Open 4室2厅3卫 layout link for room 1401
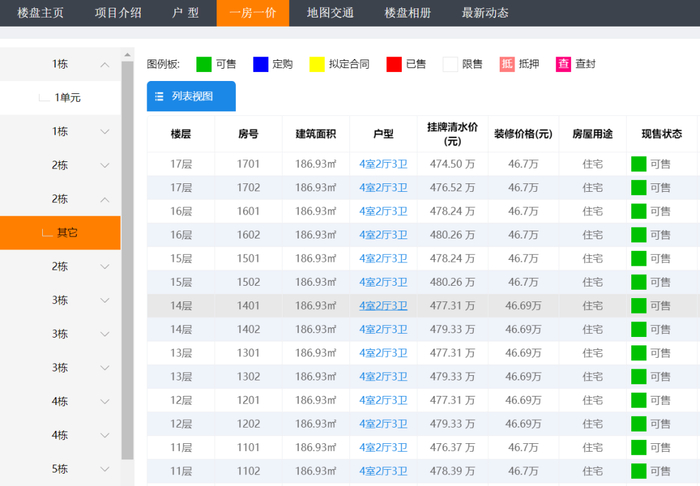 click(383, 306)
